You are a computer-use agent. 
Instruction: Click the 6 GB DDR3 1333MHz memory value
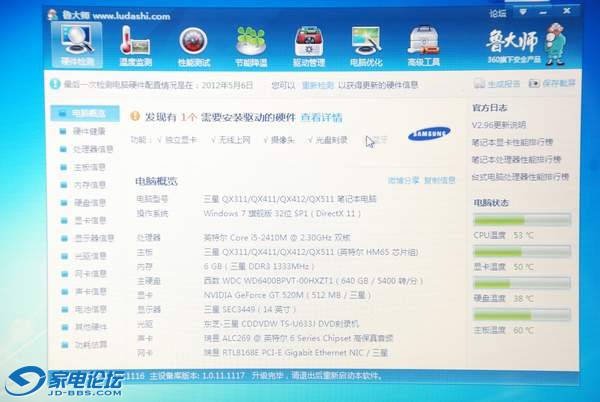259,266
